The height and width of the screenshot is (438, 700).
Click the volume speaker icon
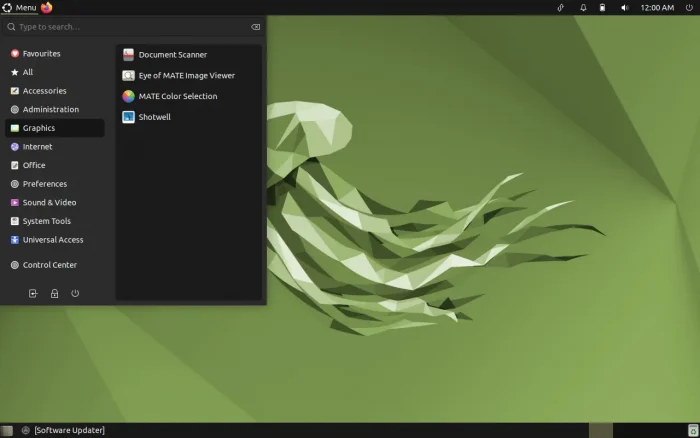click(x=625, y=7)
